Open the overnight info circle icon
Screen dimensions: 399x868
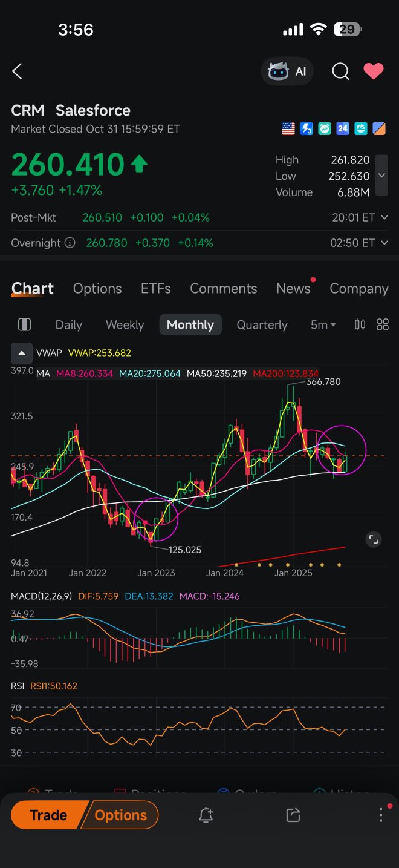coord(70,243)
